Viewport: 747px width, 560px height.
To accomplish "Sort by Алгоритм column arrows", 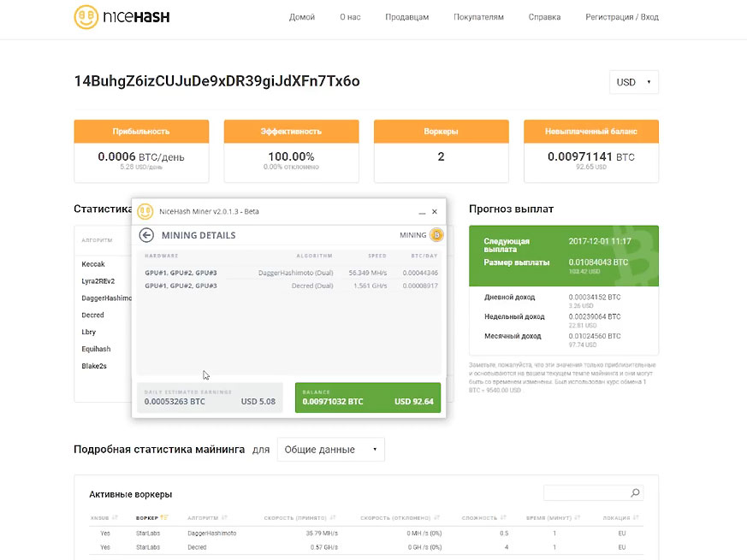I will pos(224,517).
